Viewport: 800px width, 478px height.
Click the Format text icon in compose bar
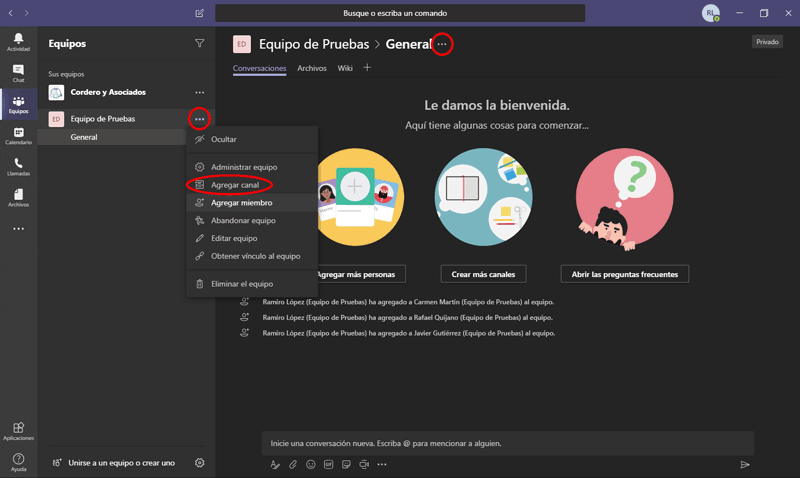click(275, 464)
